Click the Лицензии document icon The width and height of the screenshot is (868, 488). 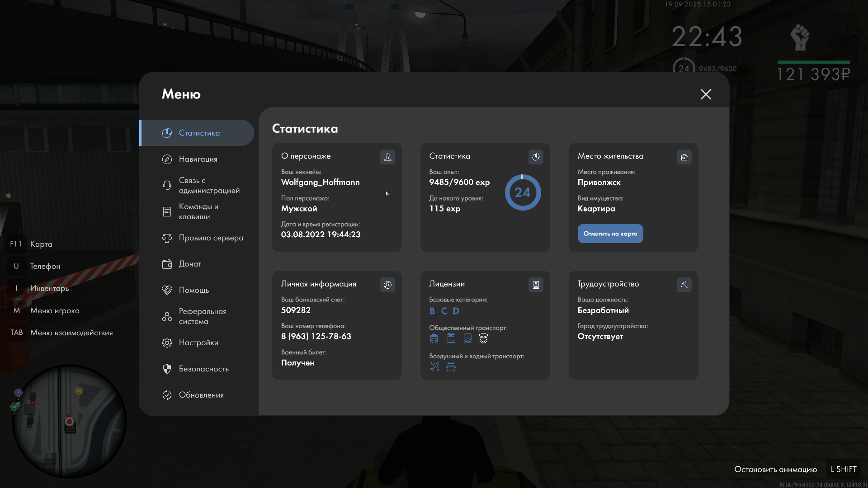point(536,285)
